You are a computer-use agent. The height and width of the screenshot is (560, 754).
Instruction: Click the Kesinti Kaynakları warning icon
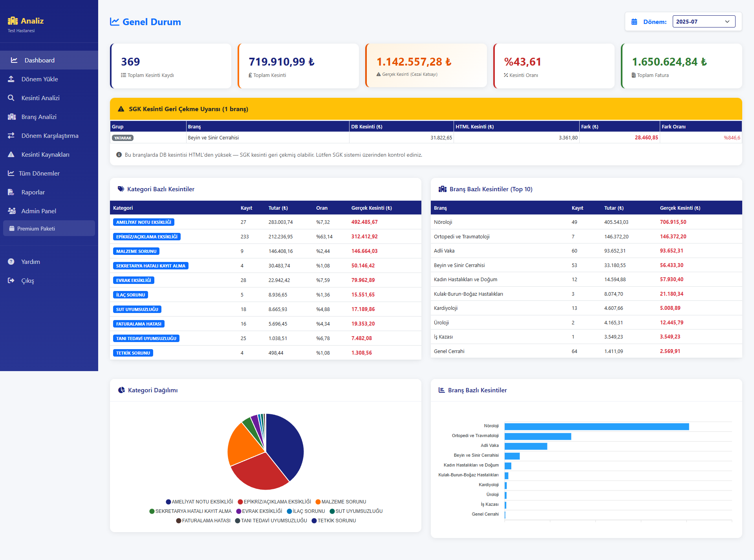pyautogui.click(x=11, y=154)
